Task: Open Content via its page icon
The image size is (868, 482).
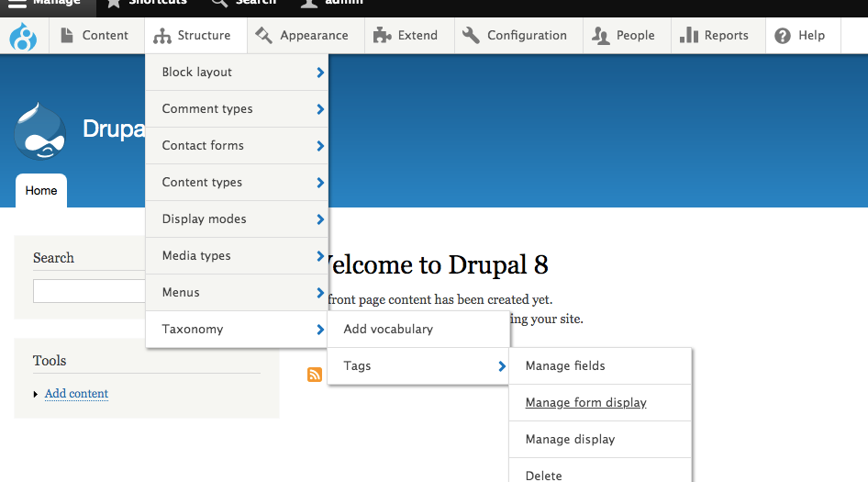Action: tap(67, 36)
